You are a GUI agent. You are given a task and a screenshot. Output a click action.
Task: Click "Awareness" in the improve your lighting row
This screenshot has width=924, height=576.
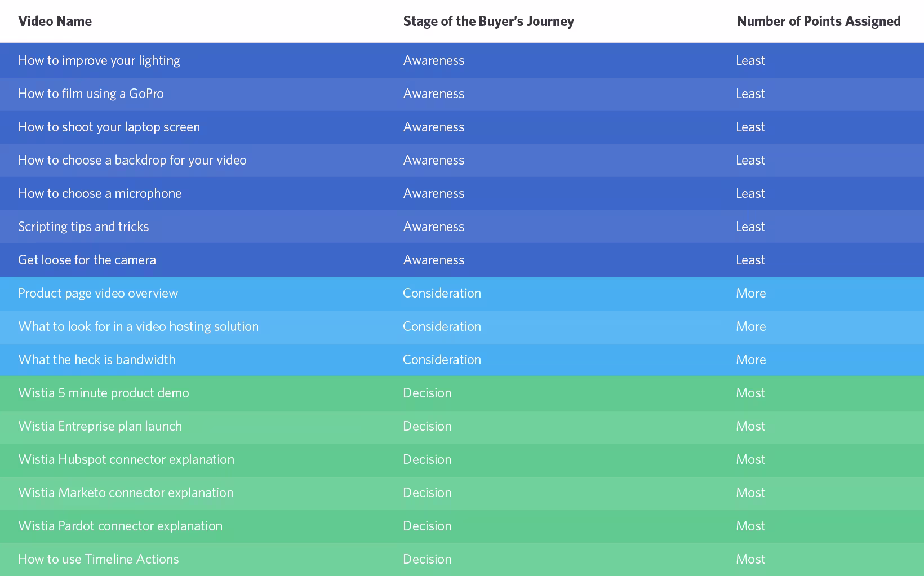434,60
